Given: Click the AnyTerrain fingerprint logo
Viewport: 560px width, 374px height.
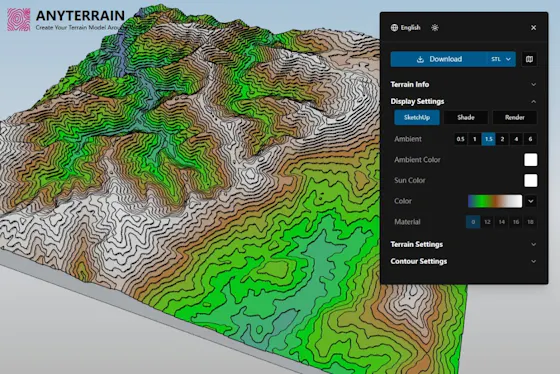Looking at the screenshot, I should coord(19,20).
